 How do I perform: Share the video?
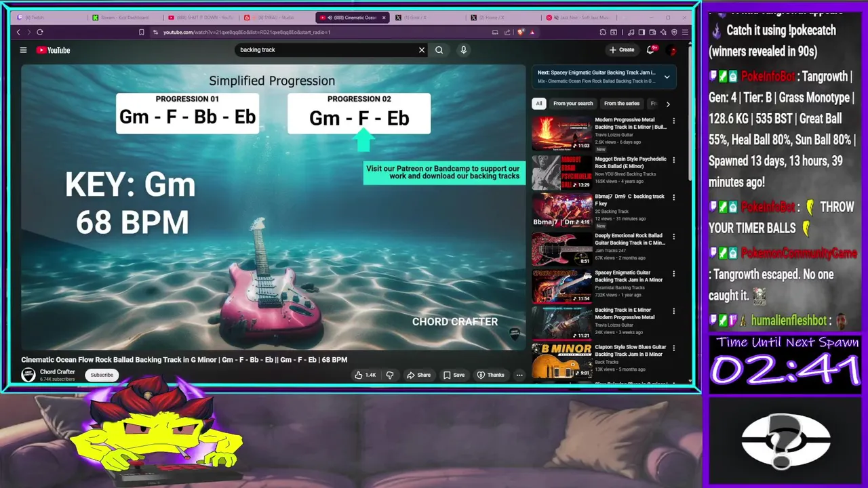coord(418,375)
